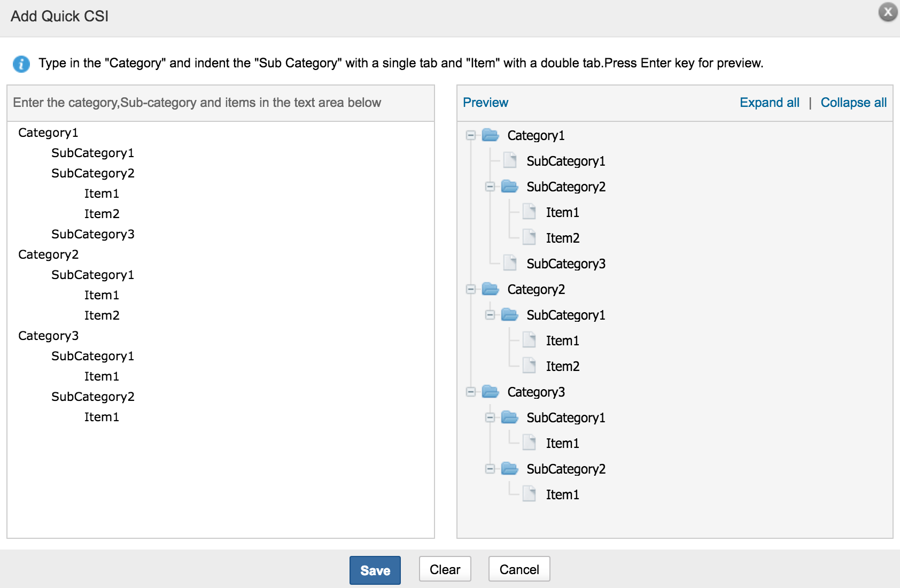900x588 pixels.
Task: Click the SubCategory2 folder icon under Category3
Action: point(509,469)
